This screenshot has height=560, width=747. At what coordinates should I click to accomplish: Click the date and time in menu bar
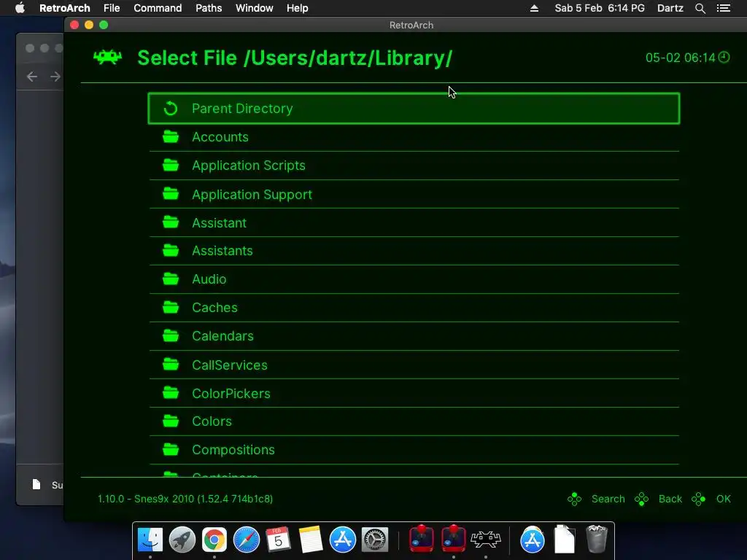coord(600,8)
